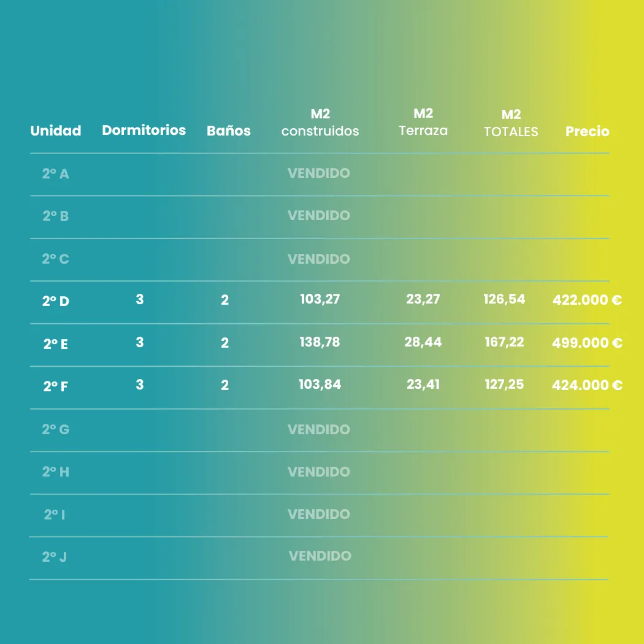Click the 23,41 terrace area value
Screen dimensions: 644x644
pyautogui.click(x=423, y=385)
